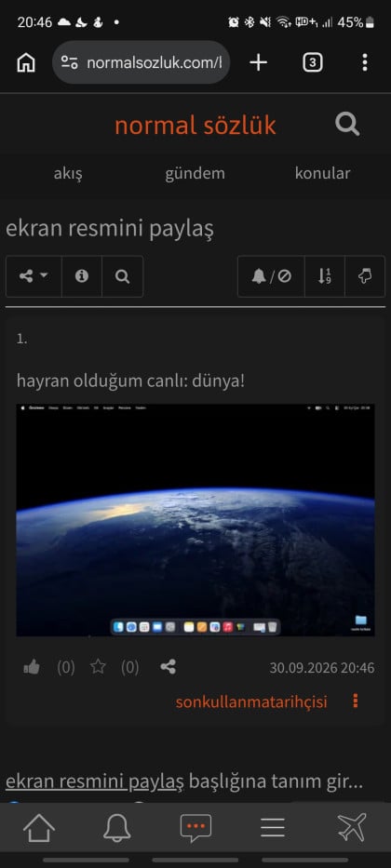Open a new tab with the plus icon
The height and width of the screenshot is (868, 391).
coord(258,62)
